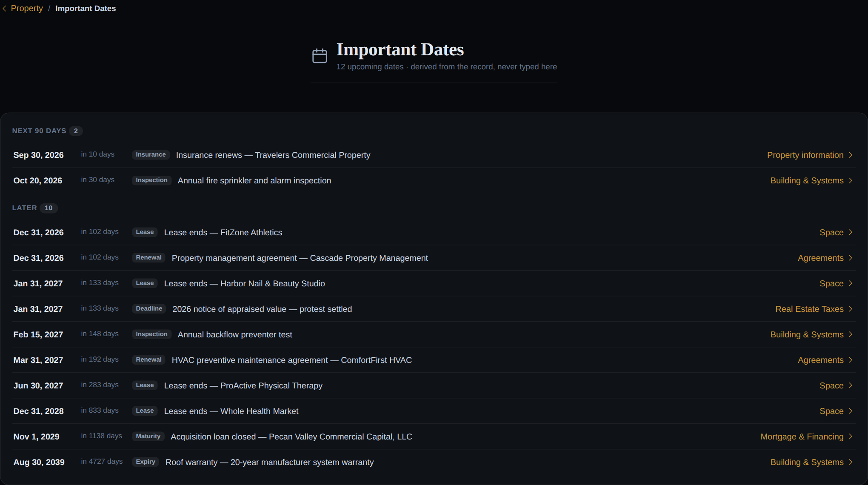Click chevron on Harbor Nail & Beauty Studio row
The width and height of the screenshot is (868, 485).
pyautogui.click(x=851, y=283)
